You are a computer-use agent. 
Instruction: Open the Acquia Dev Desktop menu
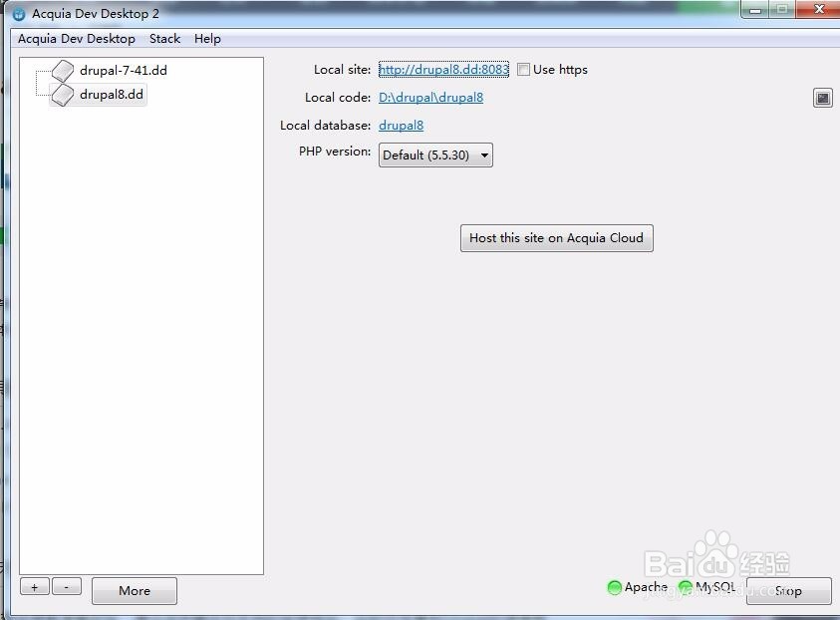tap(77, 39)
